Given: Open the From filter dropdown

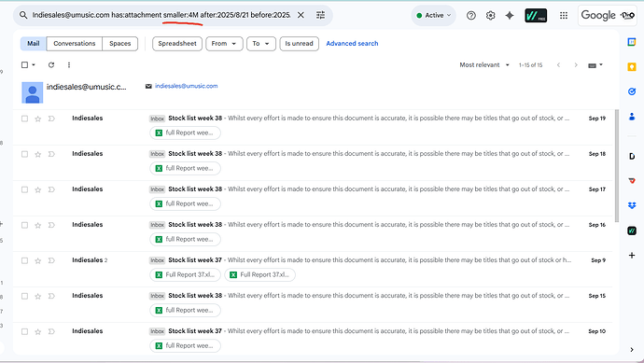Looking at the screenshot, I should (x=224, y=44).
